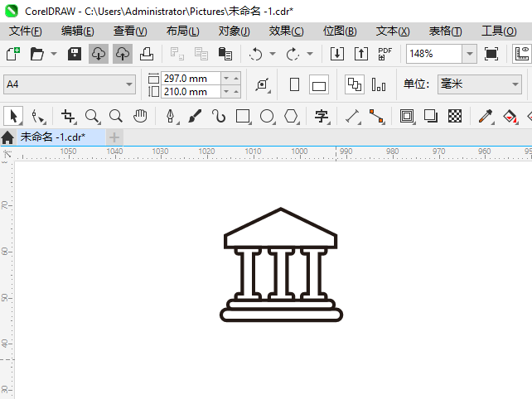
Task: Open the 布局(L) menu
Action: [x=183, y=31]
